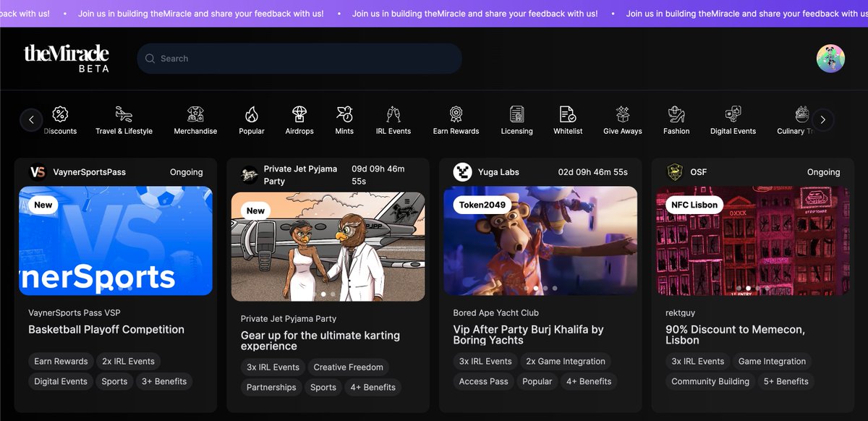Click the rektguy collection label

coord(681,312)
